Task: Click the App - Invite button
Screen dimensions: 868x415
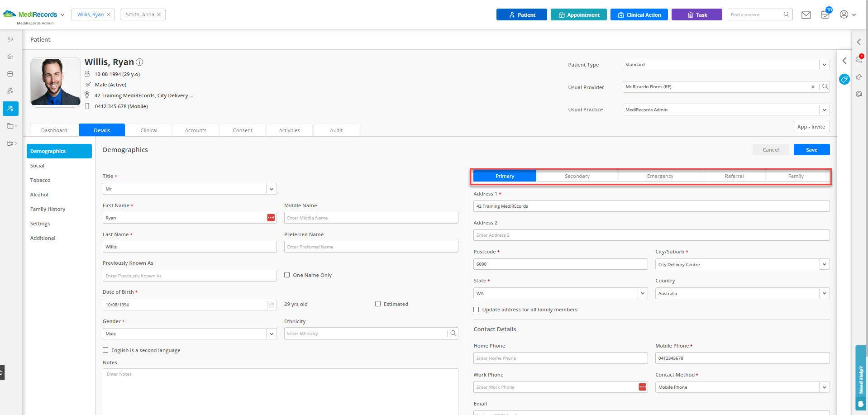Action: click(811, 127)
